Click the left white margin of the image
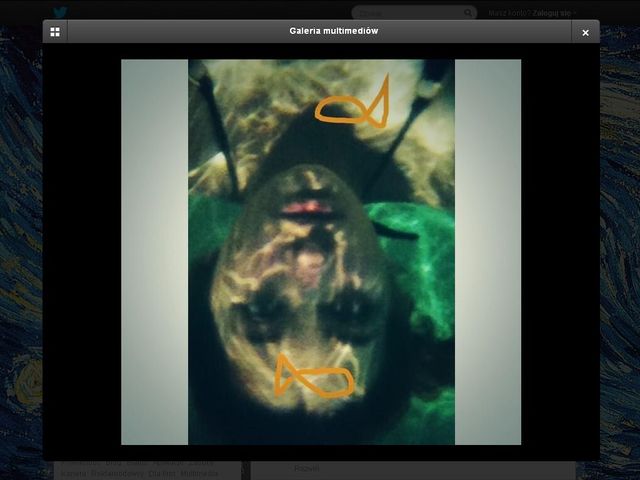The image size is (640, 480). 154,250
